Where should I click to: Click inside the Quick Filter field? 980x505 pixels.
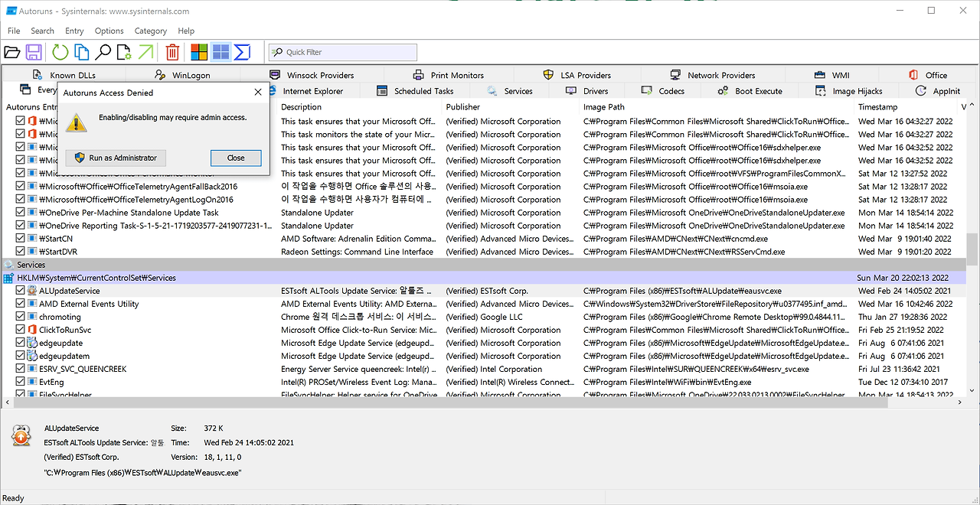pos(342,51)
